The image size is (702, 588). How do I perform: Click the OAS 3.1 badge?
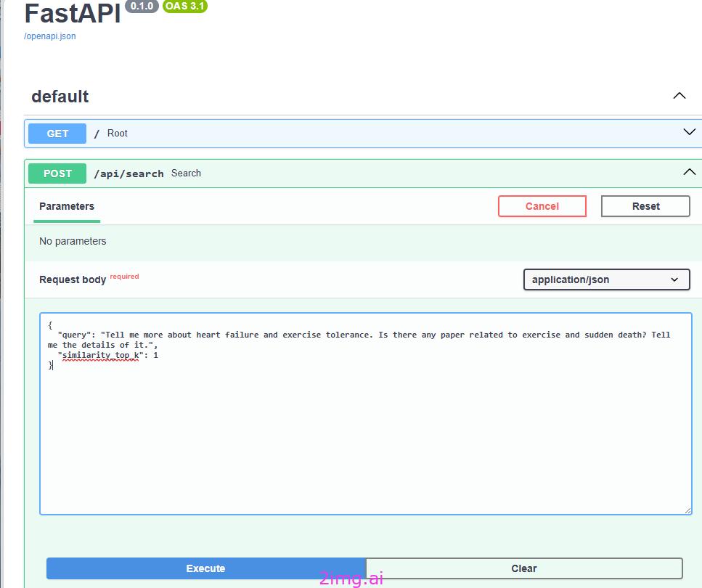coord(185,6)
